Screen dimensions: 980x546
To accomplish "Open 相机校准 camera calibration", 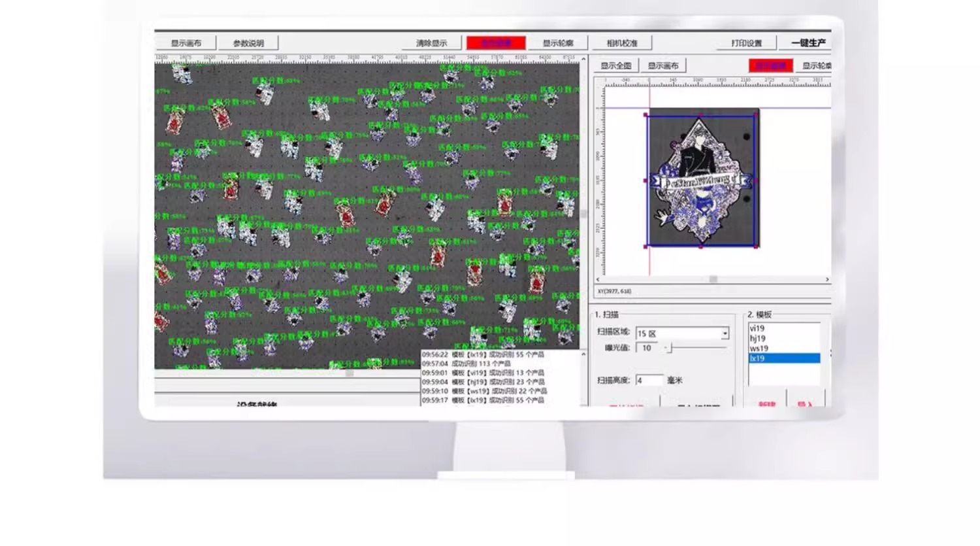I will (621, 43).
